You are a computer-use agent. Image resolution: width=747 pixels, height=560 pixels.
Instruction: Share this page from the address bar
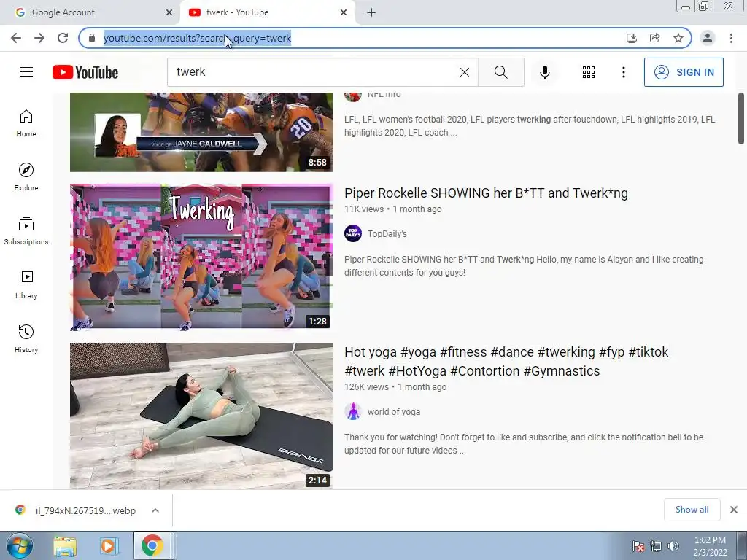pos(654,38)
